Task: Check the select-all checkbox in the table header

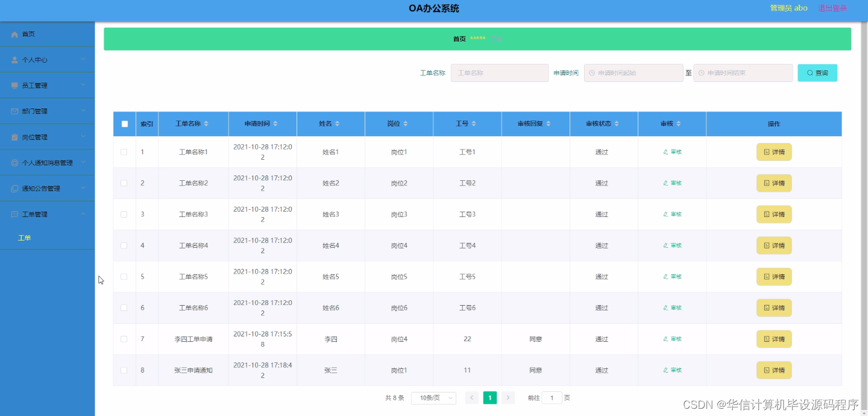Action: (124, 124)
